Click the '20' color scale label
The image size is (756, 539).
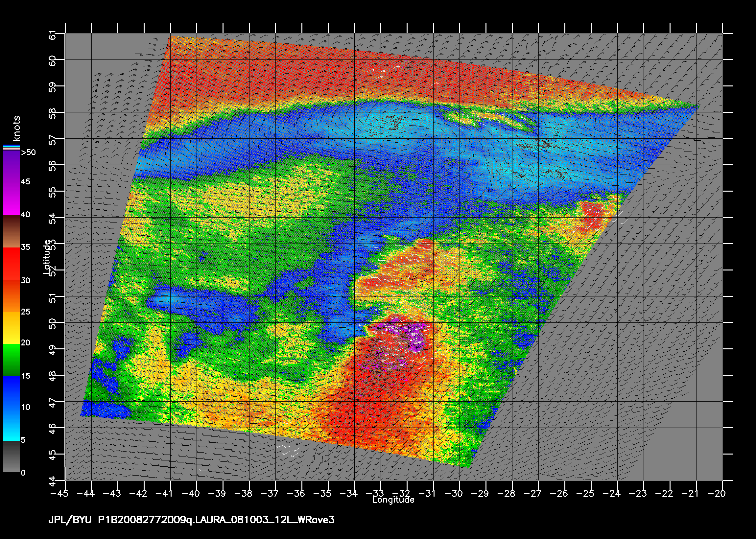[x=26, y=342]
